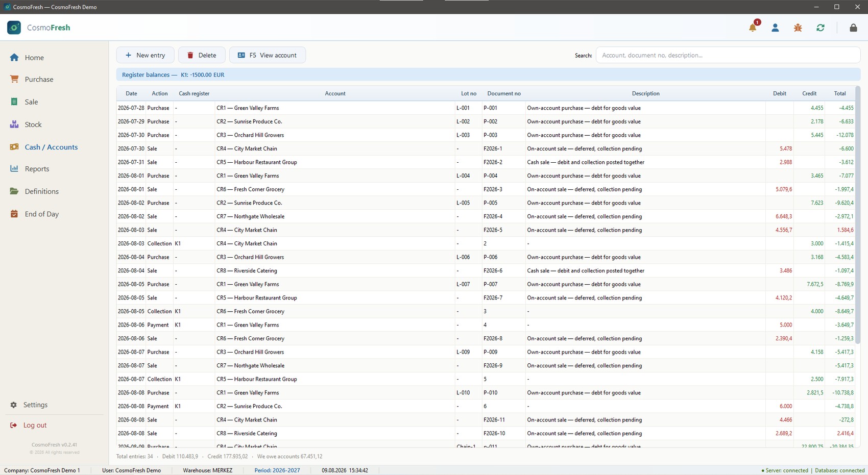Viewport: 868px width, 475px height.
Task: Click the refresh sync icon
Action: (x=821, y=28)
